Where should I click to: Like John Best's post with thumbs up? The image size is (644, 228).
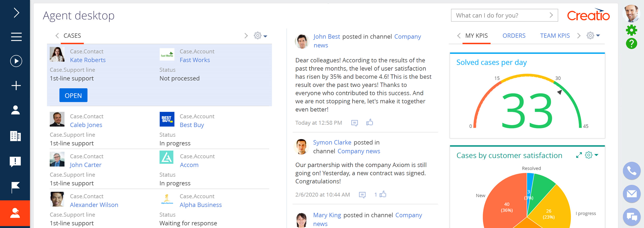[369, 122]
